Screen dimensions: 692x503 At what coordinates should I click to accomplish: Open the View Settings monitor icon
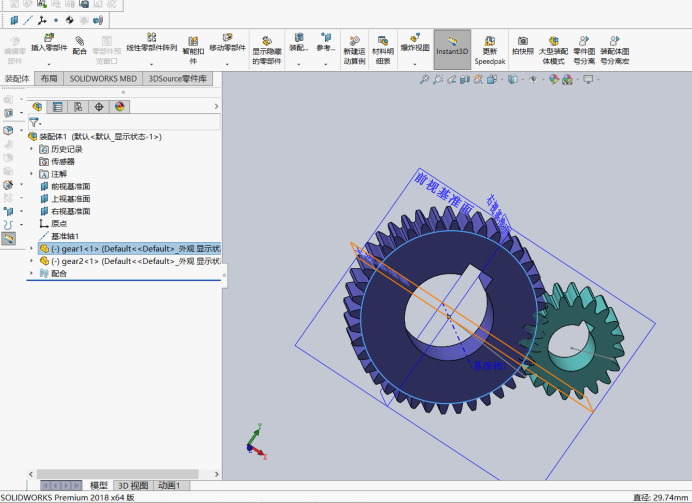click(x=588, y=79)
